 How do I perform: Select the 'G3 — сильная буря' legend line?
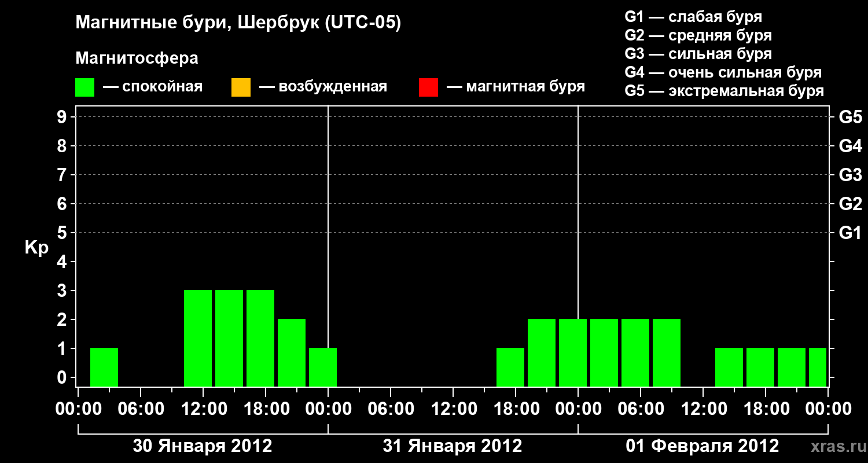(698, 54)
